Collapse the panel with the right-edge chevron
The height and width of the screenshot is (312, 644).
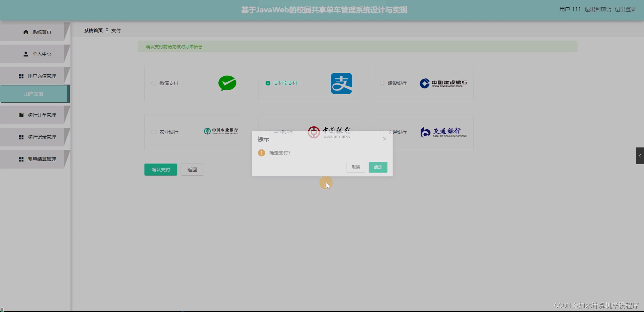click(640, 155)
